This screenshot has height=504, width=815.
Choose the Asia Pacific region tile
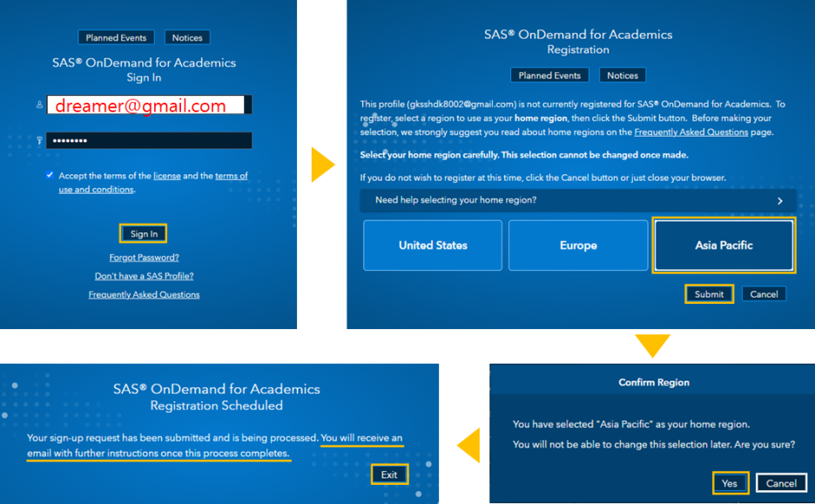point(724,245)
